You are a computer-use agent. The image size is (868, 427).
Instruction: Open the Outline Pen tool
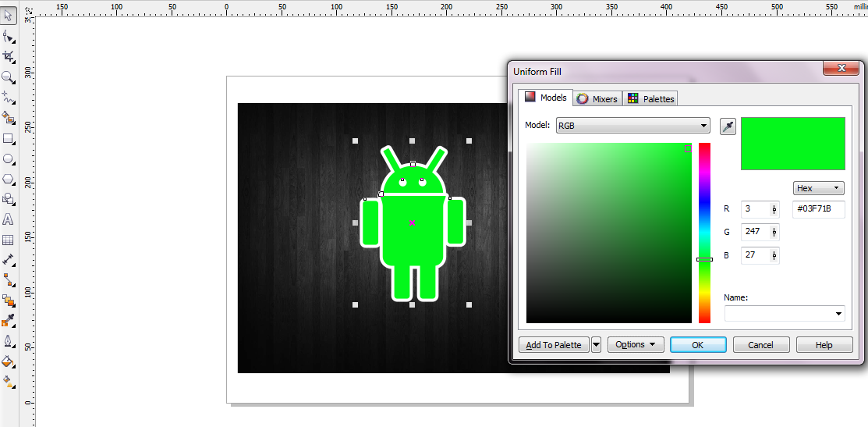9,340
